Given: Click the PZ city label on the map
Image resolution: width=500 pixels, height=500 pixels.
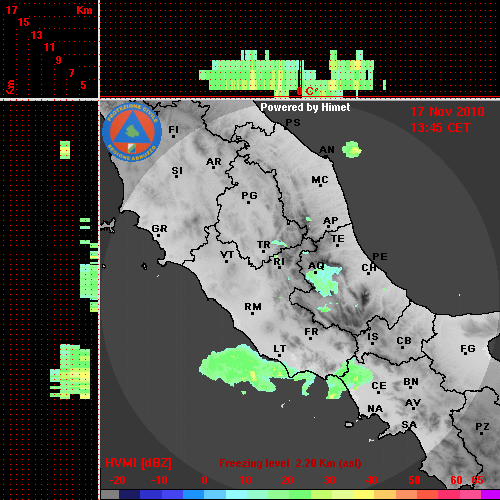Looking at the screenshot, I should pos(482,426).
